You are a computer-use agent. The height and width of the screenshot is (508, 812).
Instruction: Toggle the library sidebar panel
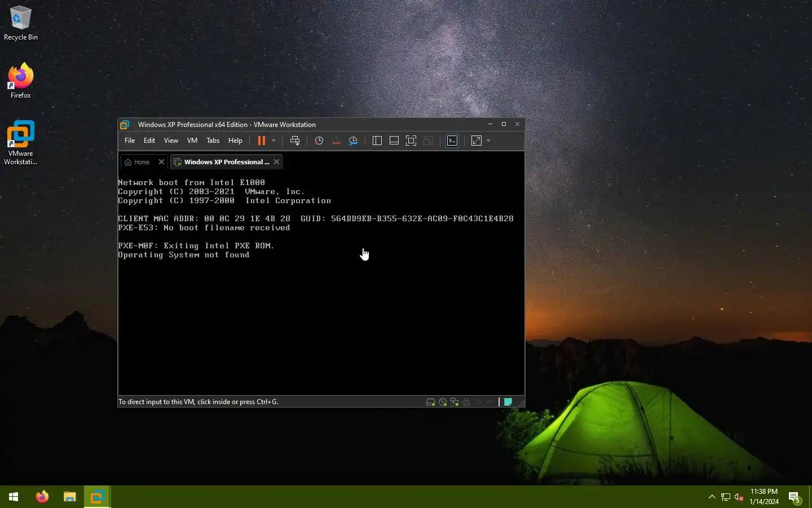377,141
